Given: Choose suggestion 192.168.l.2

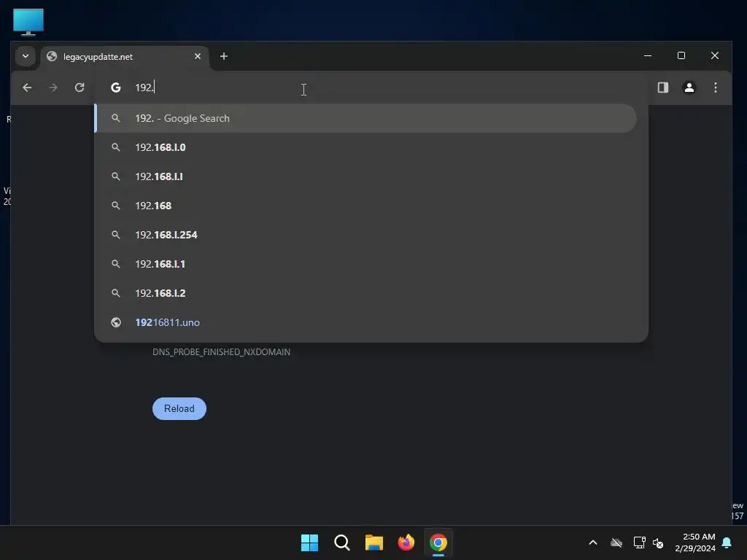Looking at the screenshot, I should tap(365, 293).
